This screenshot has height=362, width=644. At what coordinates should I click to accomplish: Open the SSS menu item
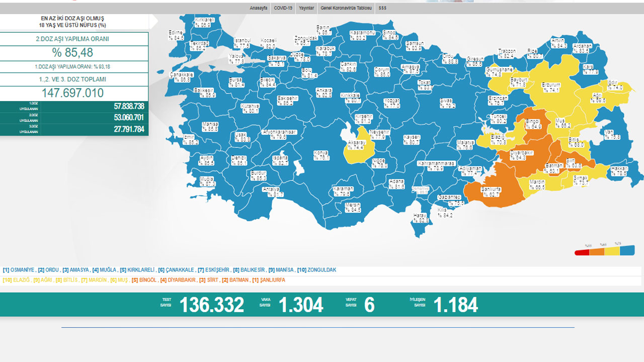click(382, 9)
